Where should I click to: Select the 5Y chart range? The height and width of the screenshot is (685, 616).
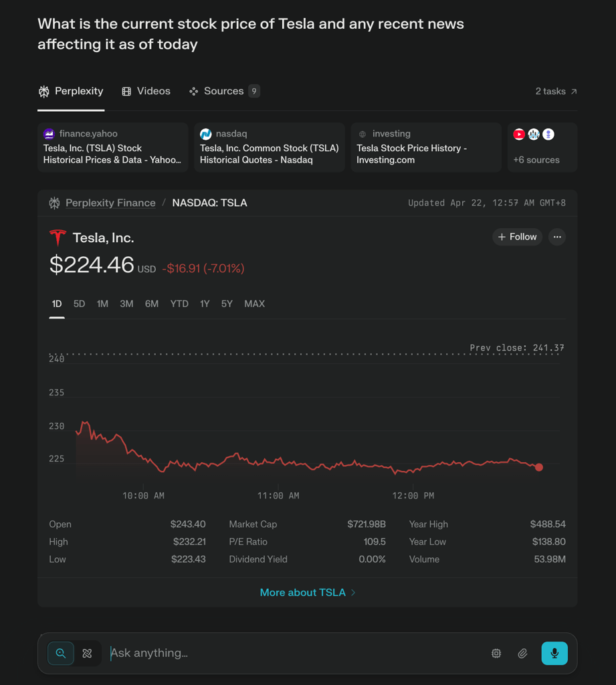pos(227,304)
